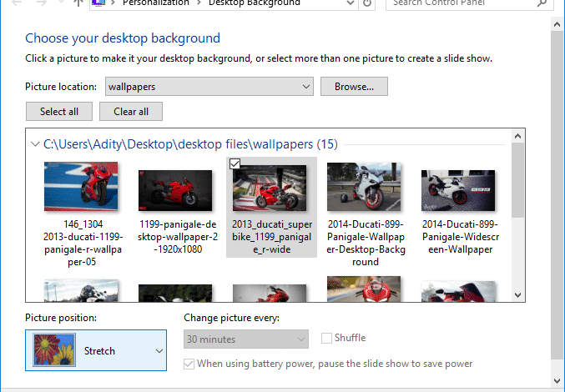Click the Clear all button
Screen dimensions: 565x392
tap(131, 112)
